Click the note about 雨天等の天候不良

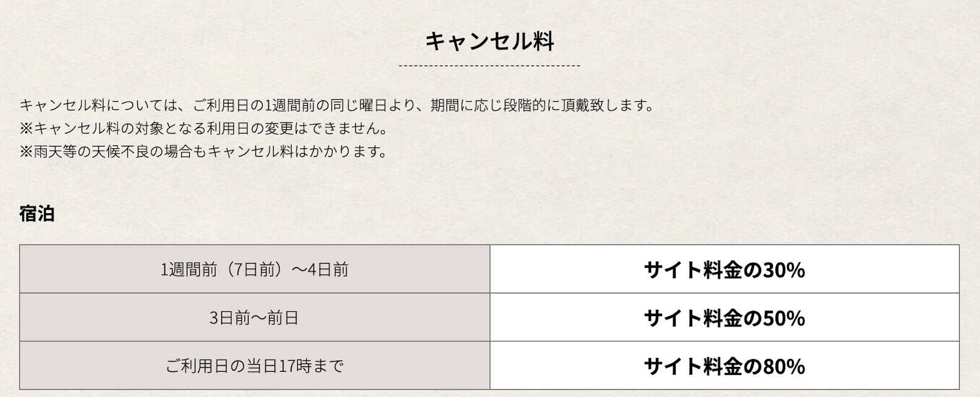pyautogui.click(x=203, y=151)
